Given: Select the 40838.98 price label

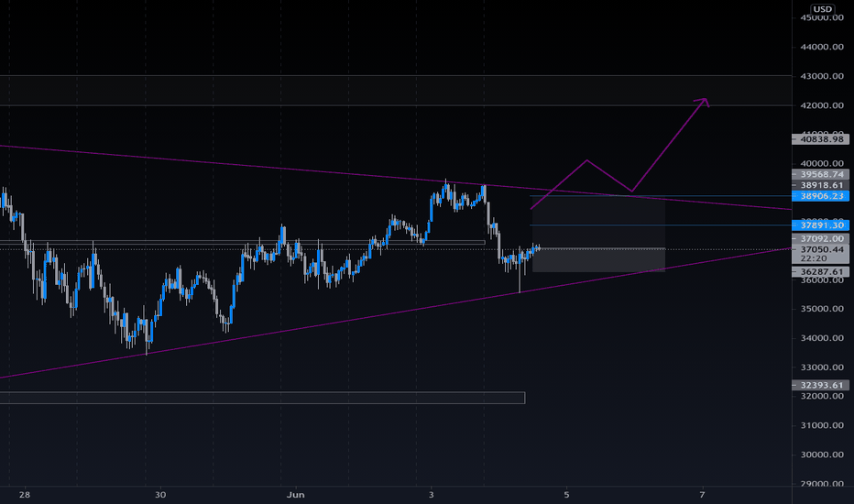Looking at the screenshot, I should pos(820,139).
